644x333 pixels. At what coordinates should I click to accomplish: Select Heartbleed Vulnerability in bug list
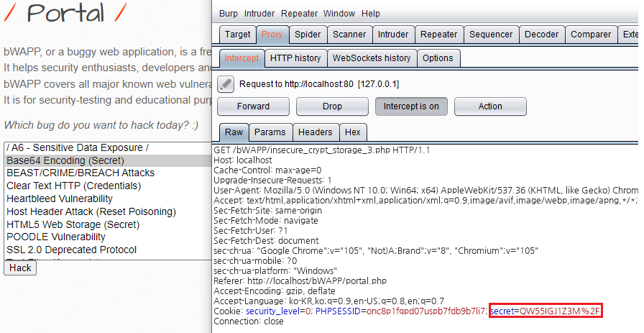[108, 199]
